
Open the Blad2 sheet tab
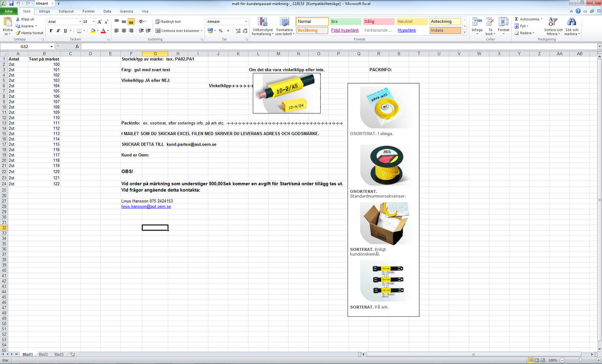[43, 354]
